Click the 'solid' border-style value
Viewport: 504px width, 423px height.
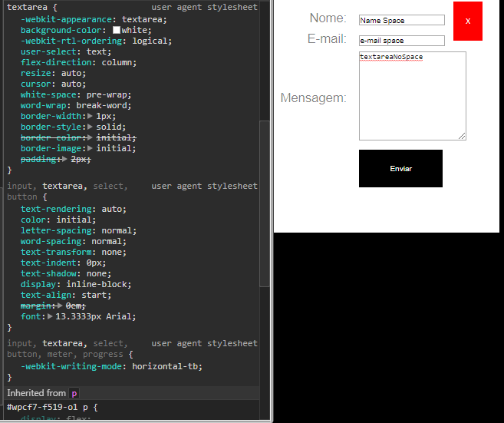pos(109,127)
